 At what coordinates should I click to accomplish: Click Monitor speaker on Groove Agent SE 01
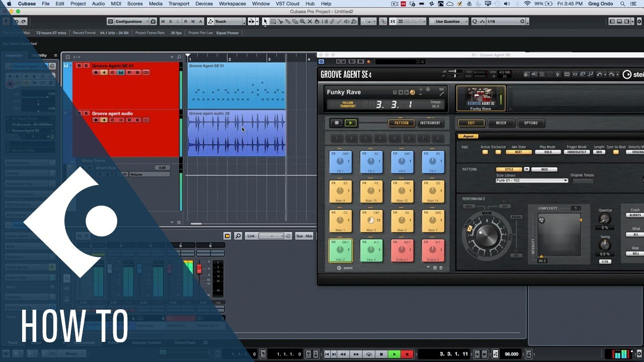pyautogui.click(x=104, y=72)
